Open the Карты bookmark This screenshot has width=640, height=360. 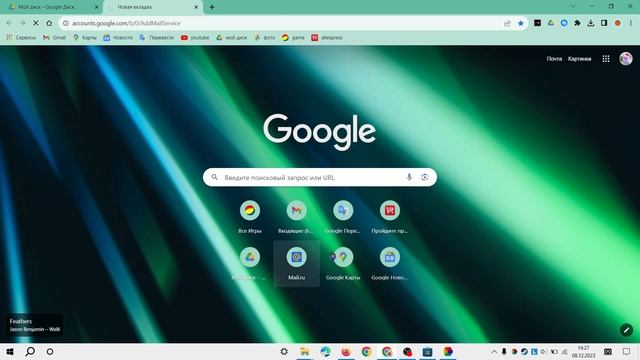(x=84, y=38)
